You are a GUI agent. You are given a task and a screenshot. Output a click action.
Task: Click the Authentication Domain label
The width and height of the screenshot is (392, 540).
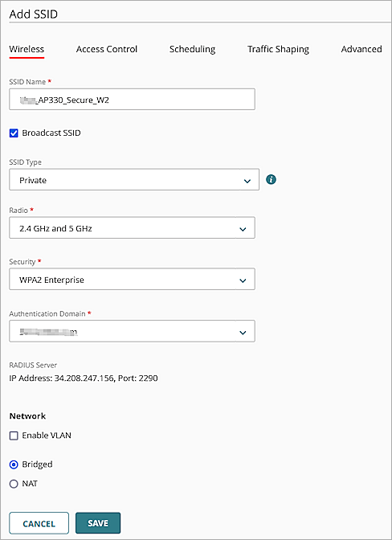pos(47,313)
